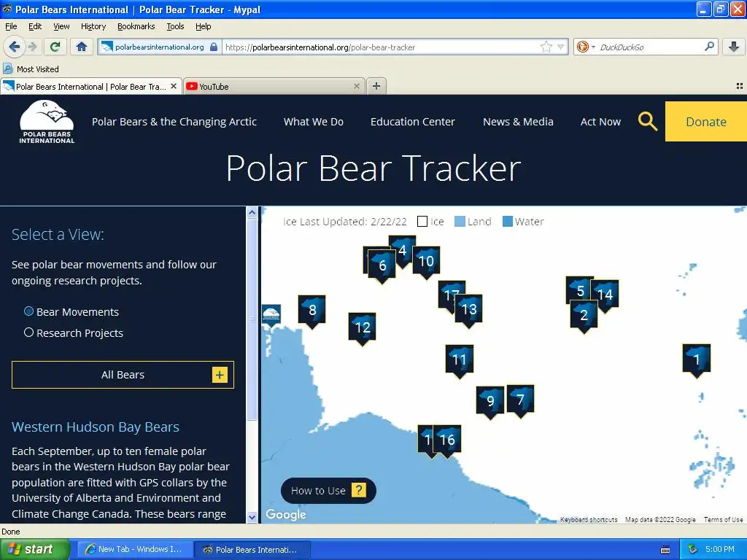Screen dimensions: 747x560
Task: Click the Polar Bears International logo
Action: click(x=47, y=122)
